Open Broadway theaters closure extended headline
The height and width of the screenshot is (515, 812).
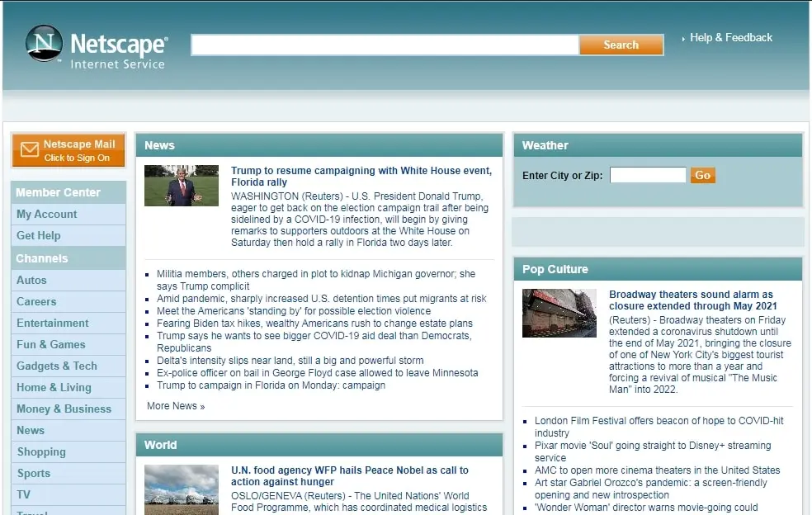tap(693, 300)
